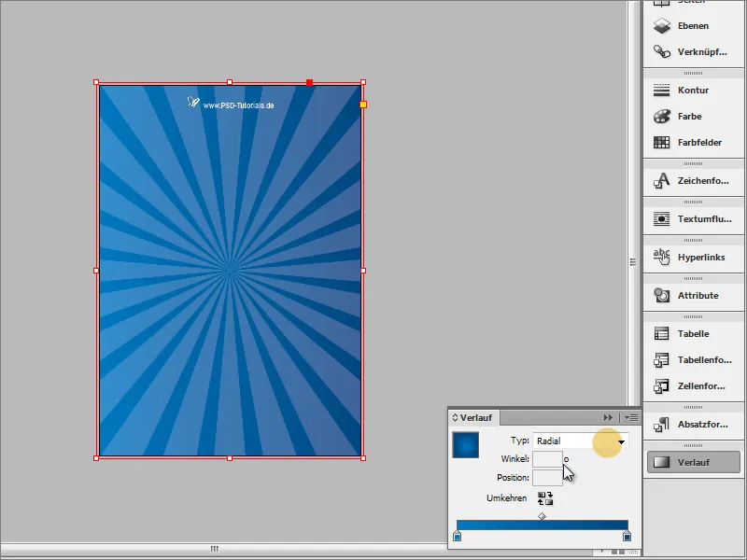The width and height of the screenshot is (747, 560).
Task: Collapse the Verlauf panel with double-arrow
Action: tap(610, 418)
